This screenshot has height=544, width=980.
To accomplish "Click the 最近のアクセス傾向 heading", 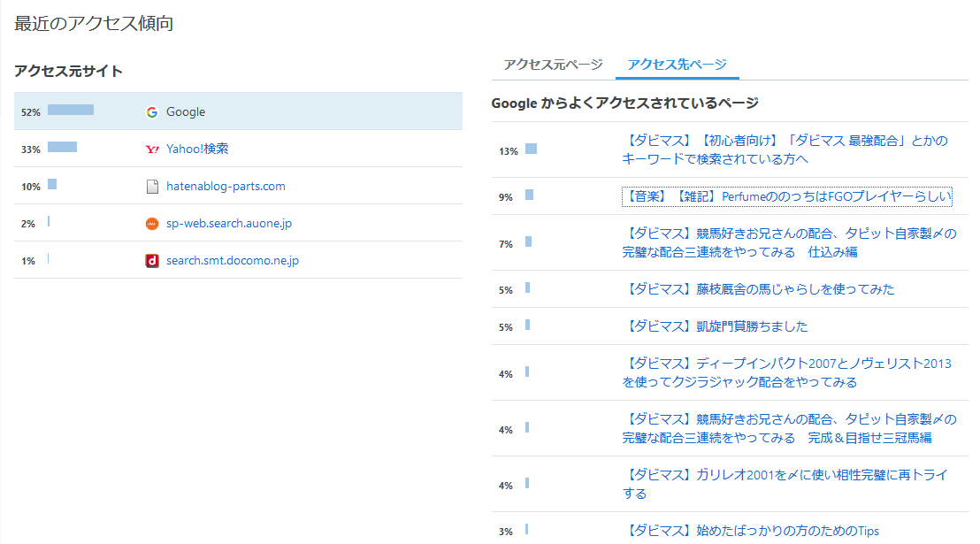I will coord(94,24).
